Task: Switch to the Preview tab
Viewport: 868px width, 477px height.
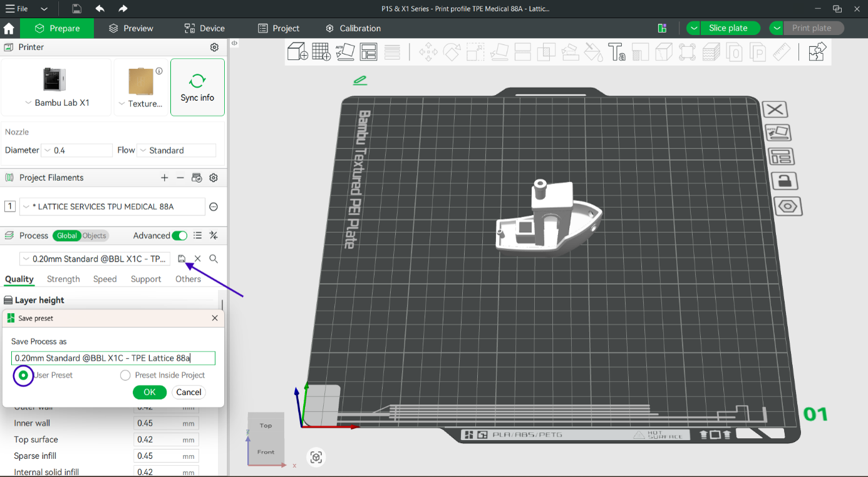Action: coord(131,28)
